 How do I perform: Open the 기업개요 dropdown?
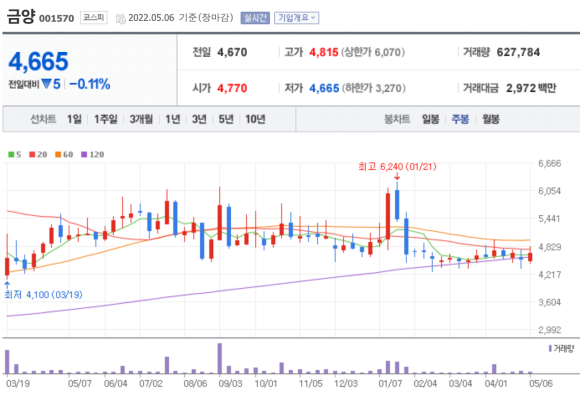click(x=297, y=18)
